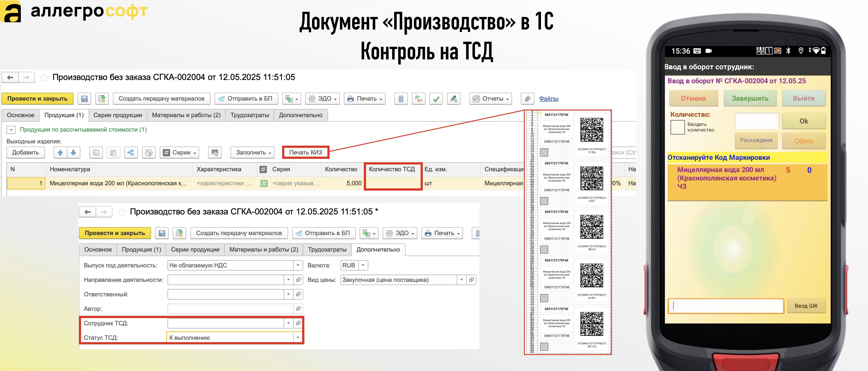Click Провести и закрыть in the upper window
This screenshot has height=371, width=868.
click(x=37, y=98)
